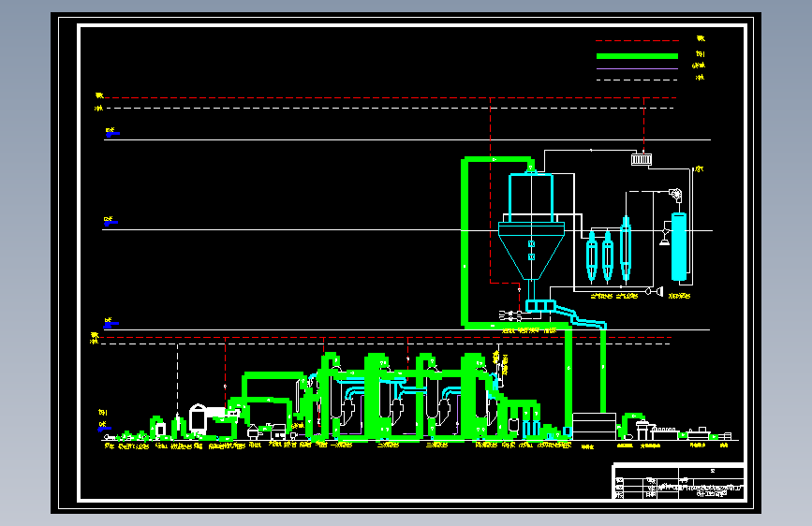This screenshot has height=526, width=812.
Task: Select the fan symbol above the cyan column
Action: (675, 196)
